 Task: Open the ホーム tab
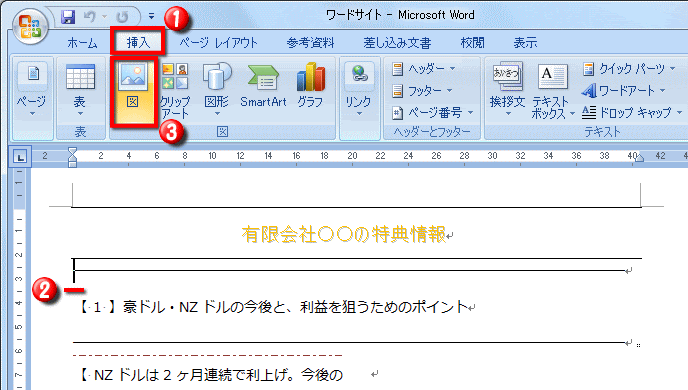(82, 43)
